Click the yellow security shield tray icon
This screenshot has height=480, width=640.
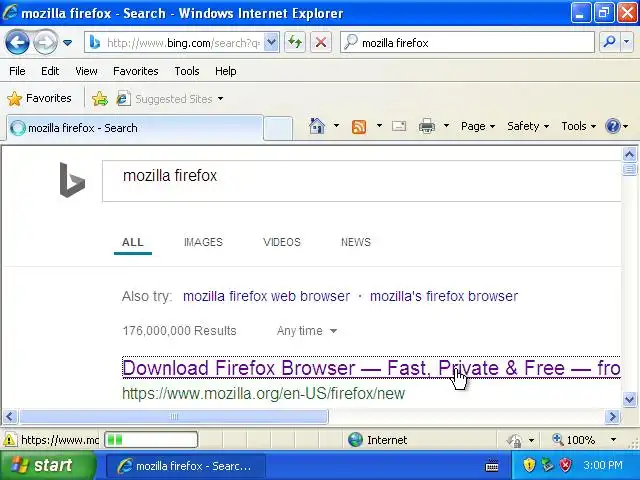point(529,464)
